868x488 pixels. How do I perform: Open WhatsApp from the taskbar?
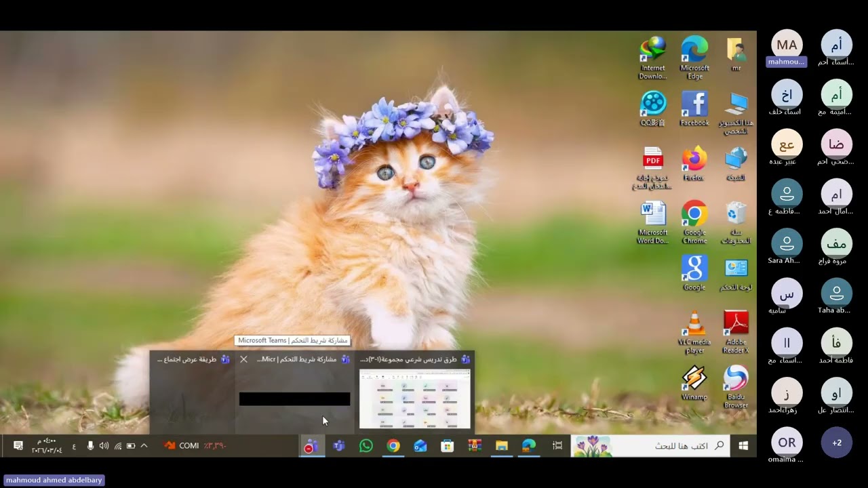[x=366, y=445]
